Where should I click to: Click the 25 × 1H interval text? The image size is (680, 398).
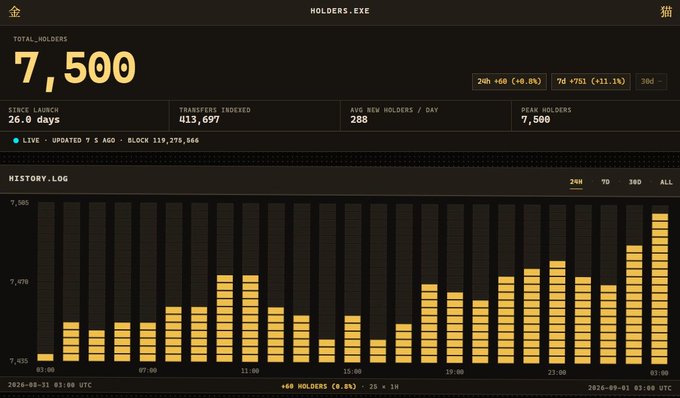[x=384, y=387]
